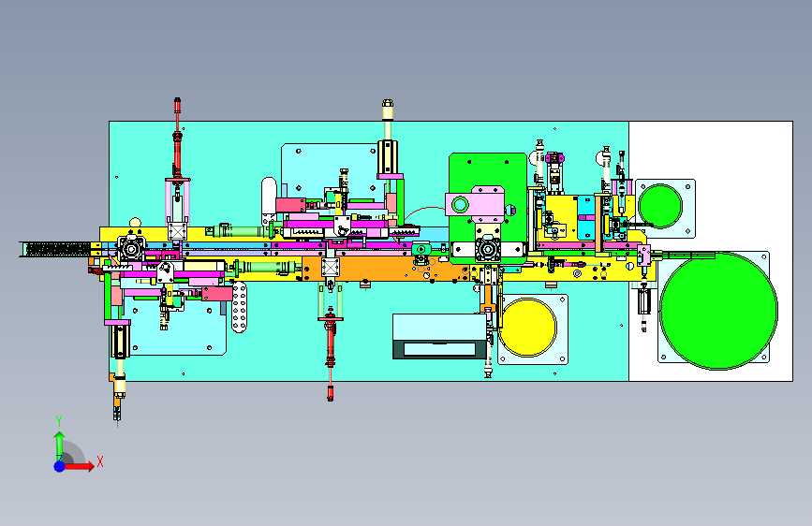The image size is (812, 526).
Task: Click the red X label of the triad
Action: pos(100,461)
